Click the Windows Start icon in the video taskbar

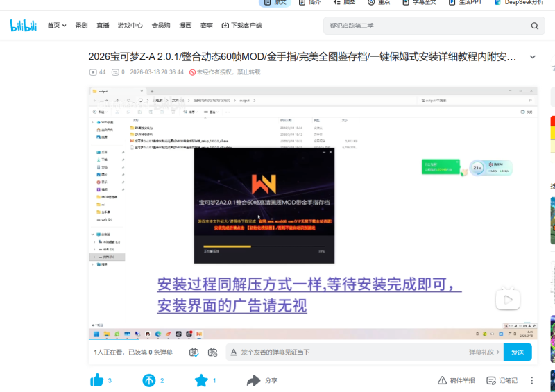pyautogui.click(x=96, y=334)
